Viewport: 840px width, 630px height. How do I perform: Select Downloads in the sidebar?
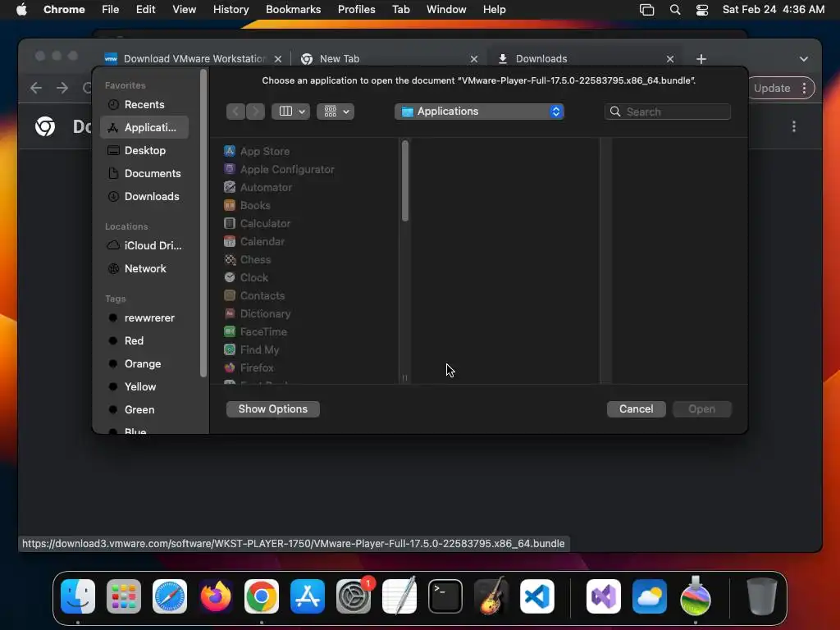(x=144, y=197)
